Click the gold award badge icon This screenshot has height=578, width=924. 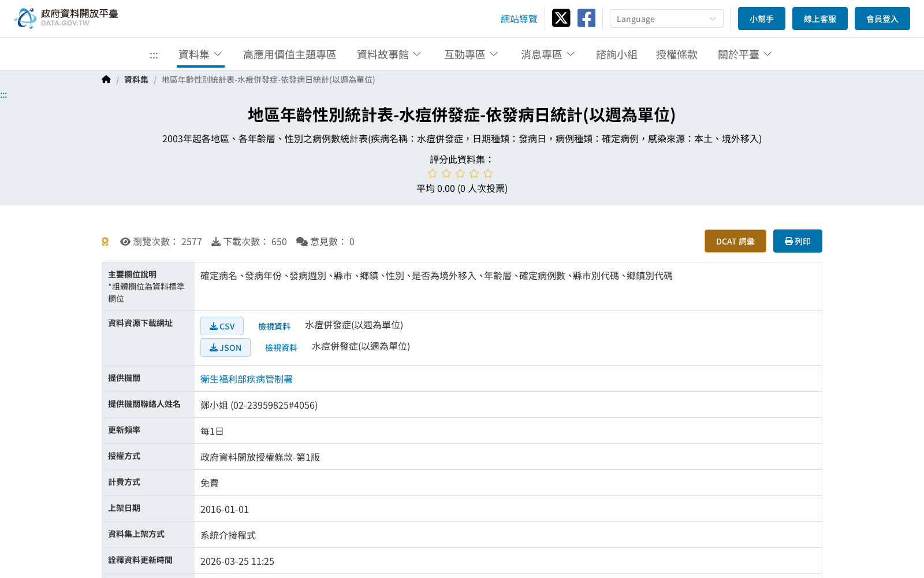(105, 242)
